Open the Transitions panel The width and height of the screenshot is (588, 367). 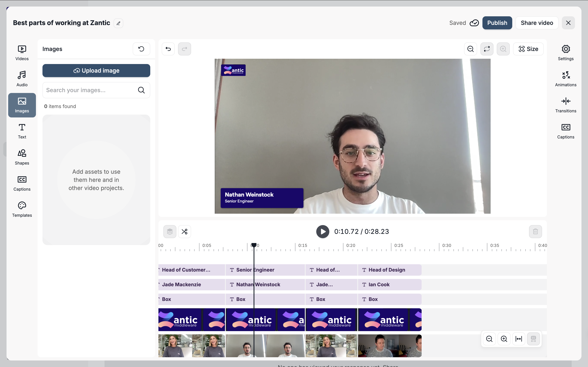pos(565,105)
